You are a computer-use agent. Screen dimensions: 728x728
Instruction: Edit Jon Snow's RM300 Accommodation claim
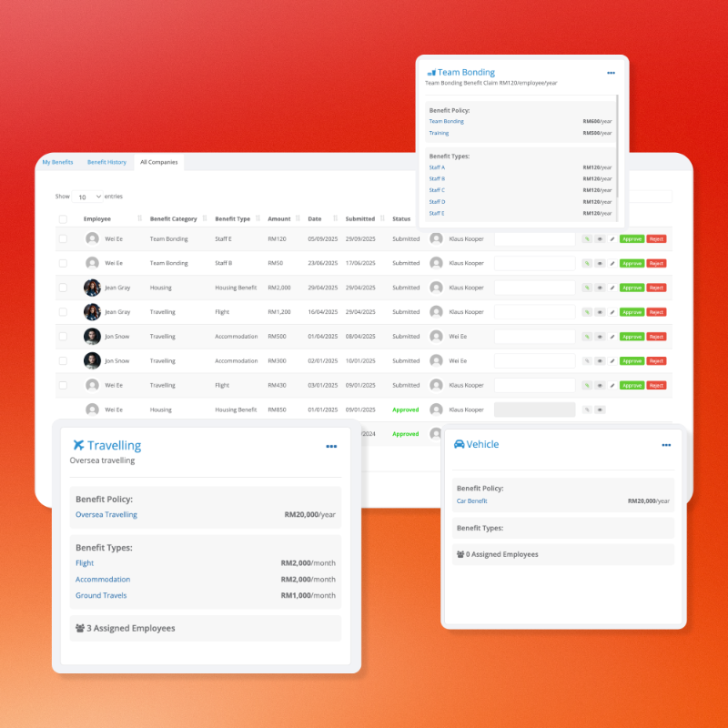click(612, 360)
